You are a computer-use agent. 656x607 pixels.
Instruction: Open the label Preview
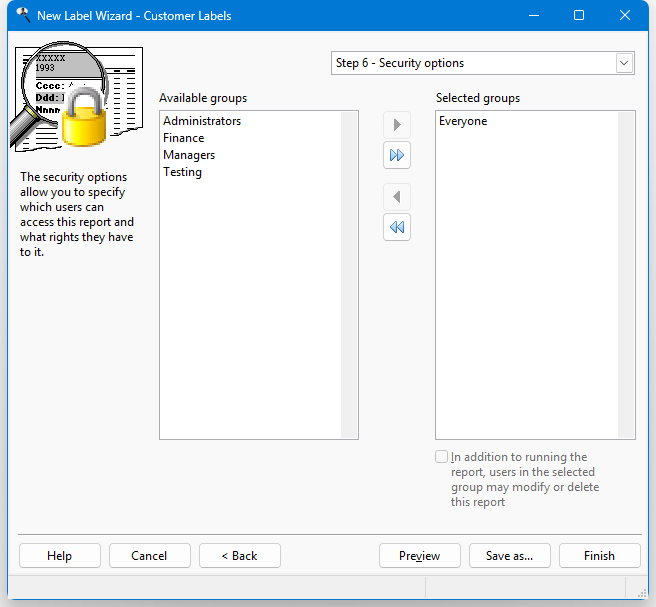pyautogui.click(x=420, y=556)
